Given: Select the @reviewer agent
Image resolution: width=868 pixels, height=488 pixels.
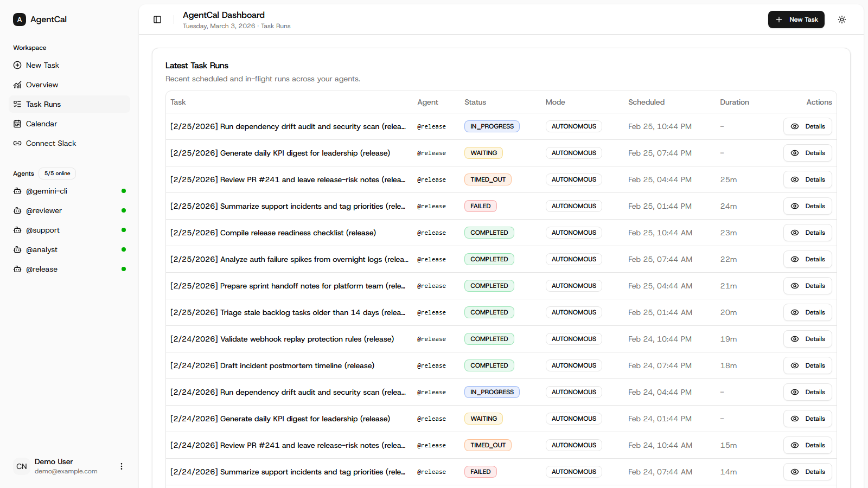Looking at the screenshot, I should coord(69,210).
